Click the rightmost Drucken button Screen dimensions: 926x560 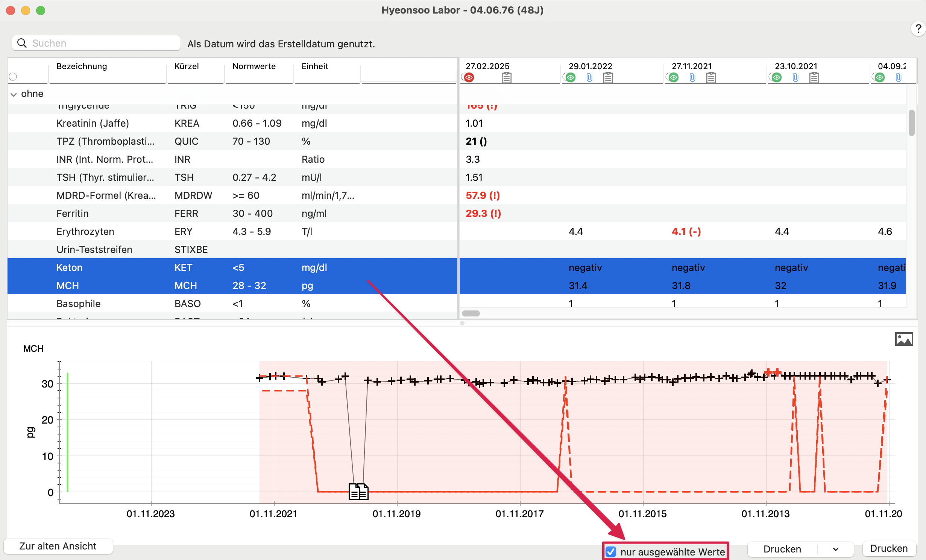coord(889,548)
